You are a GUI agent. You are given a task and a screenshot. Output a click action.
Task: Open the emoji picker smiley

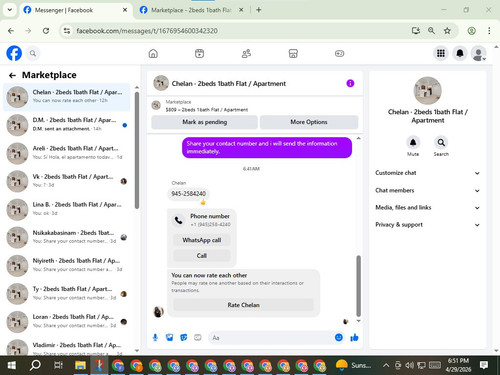pos(339,337)
